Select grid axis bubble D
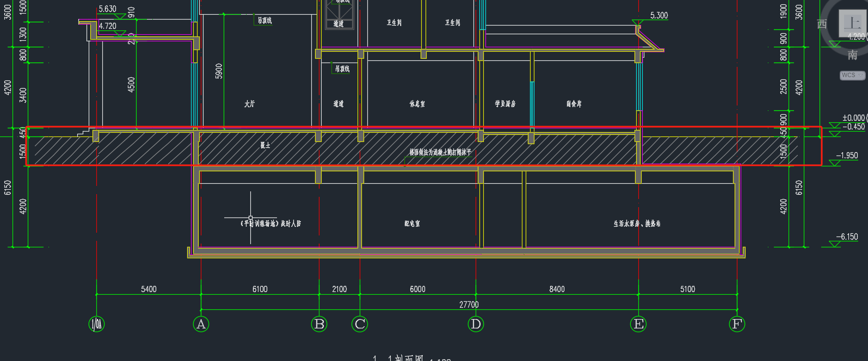This screenshot has height=361, width=868. (x=476, y=324)
